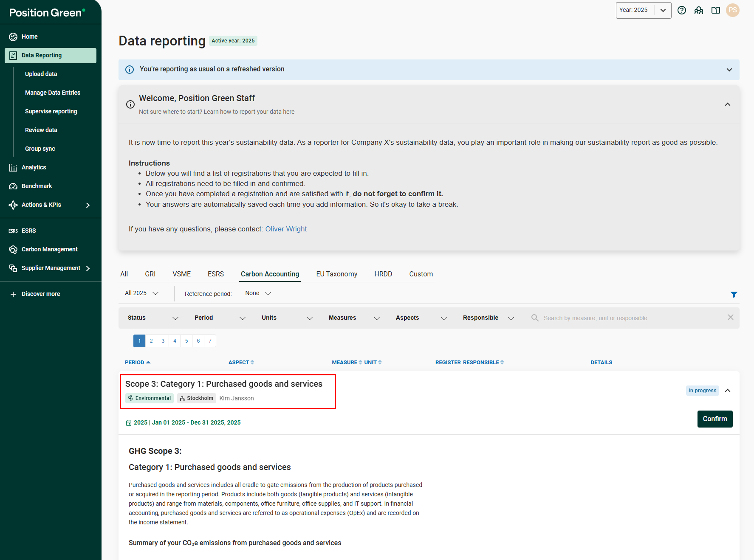The width and height of the screenshot is (754, 560).
Task: Switch to the ESRS tab
Action: pos(216,274)
